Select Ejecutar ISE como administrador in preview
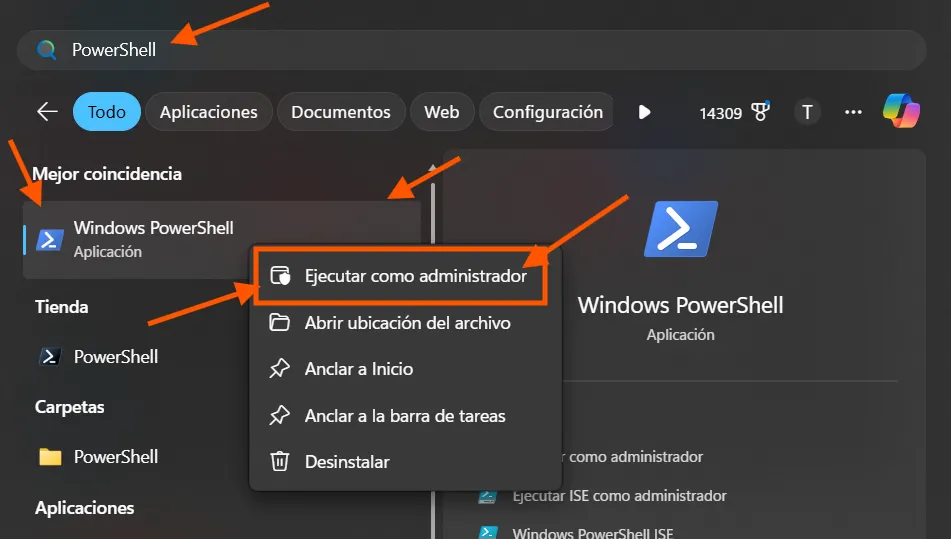Screen dimensions: 951x539 coord(619,496)
